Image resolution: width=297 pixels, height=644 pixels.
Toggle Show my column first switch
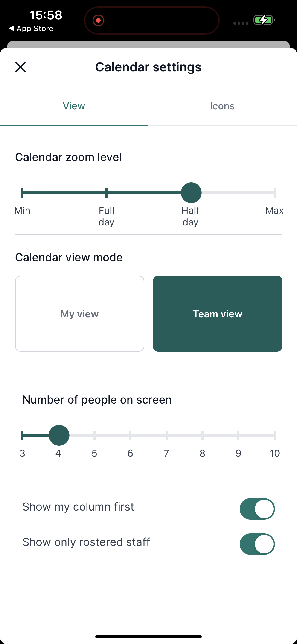[257, 509]
